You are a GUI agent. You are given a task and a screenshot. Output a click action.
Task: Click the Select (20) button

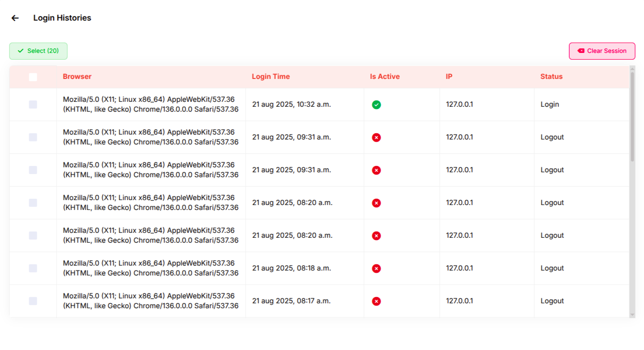(x=38, y=51)
